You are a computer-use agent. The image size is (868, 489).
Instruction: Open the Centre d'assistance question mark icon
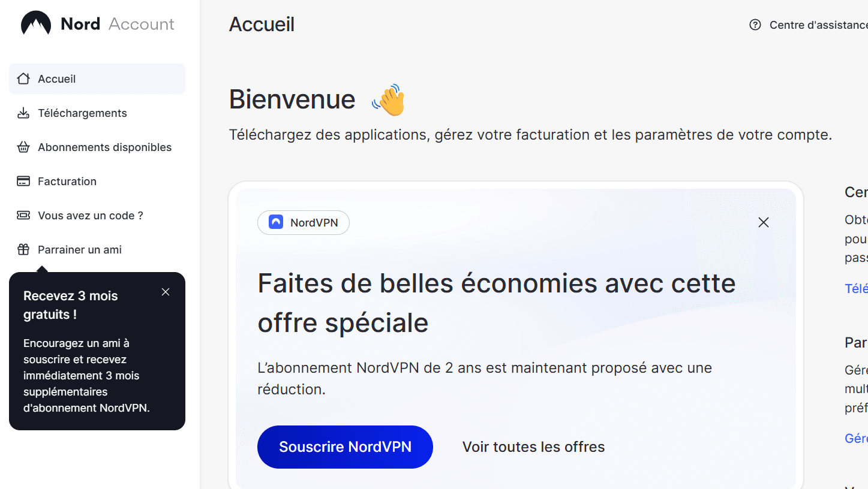[755, 25]
